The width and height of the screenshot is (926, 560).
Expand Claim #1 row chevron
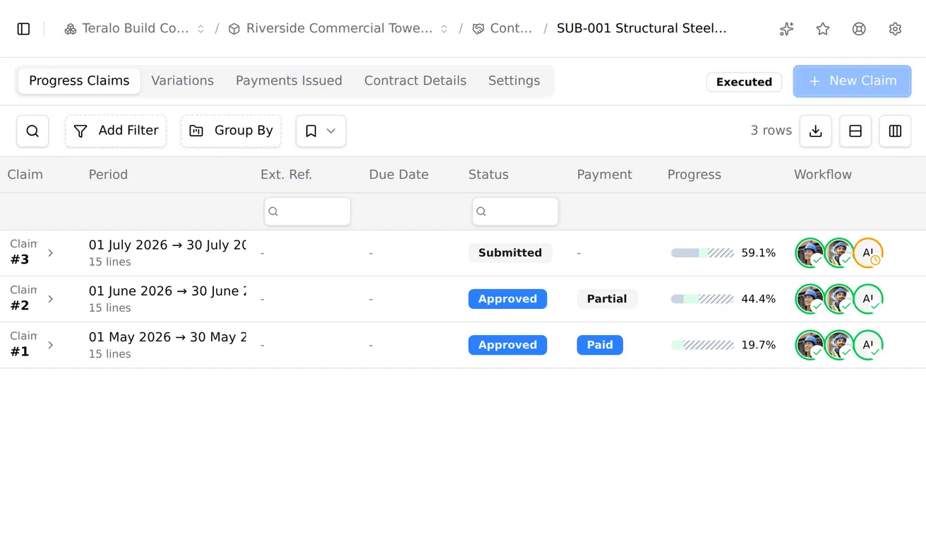click(x=50, y=345)
